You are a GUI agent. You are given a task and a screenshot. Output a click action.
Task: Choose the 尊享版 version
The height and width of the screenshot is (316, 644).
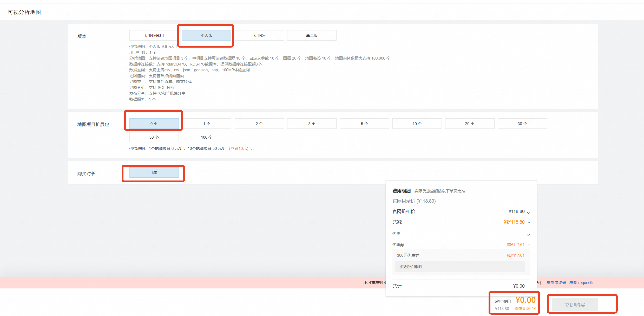(x=312, y=35)
